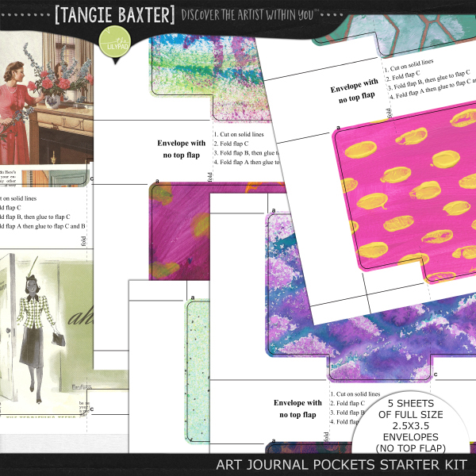Click 'Envelope with no top flap' on pink sheet

(x=355, y=90)
